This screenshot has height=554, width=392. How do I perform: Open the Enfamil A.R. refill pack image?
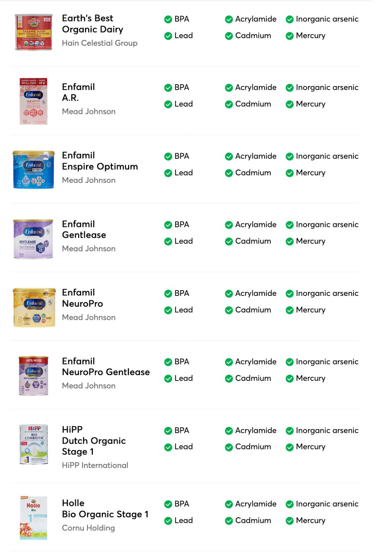33,101
